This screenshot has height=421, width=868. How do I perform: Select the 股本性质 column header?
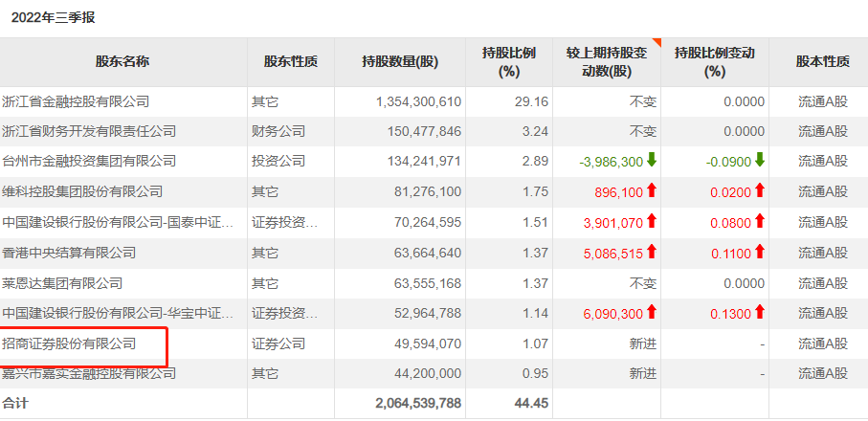(x=823, y=62)
